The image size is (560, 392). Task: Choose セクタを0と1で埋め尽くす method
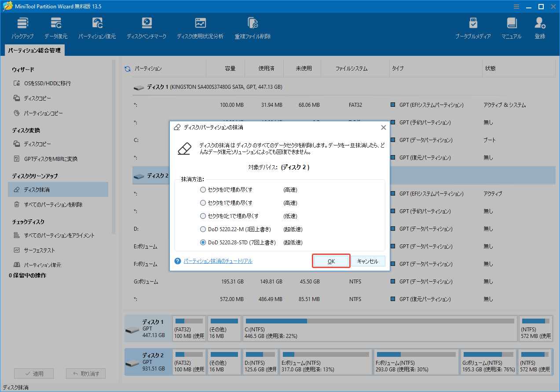(229, 216)
